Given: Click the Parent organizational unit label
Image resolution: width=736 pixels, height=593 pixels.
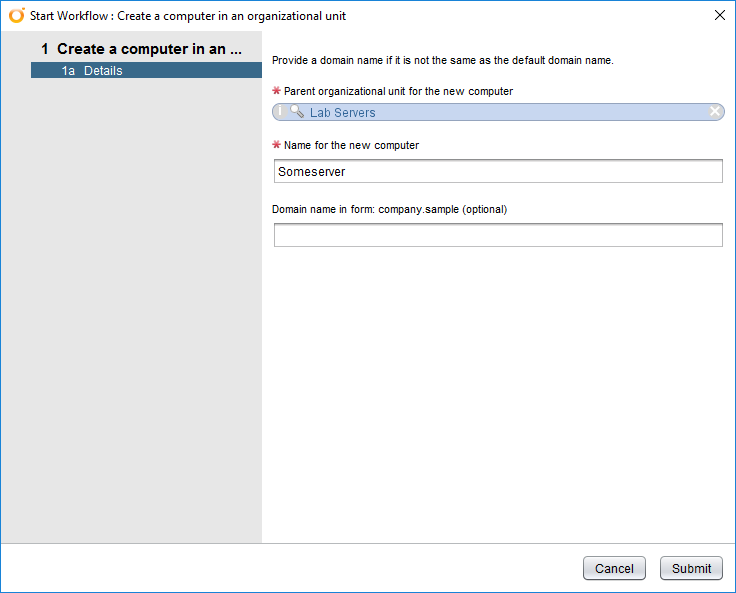Looking at the screenshot, I should tap(398, 91).
